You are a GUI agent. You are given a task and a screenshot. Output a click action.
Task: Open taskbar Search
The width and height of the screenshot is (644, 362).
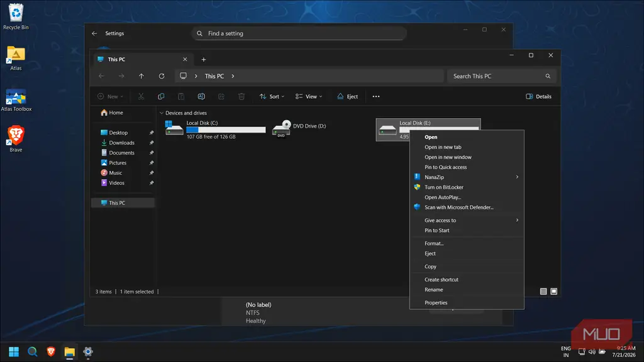coord(33,352)
